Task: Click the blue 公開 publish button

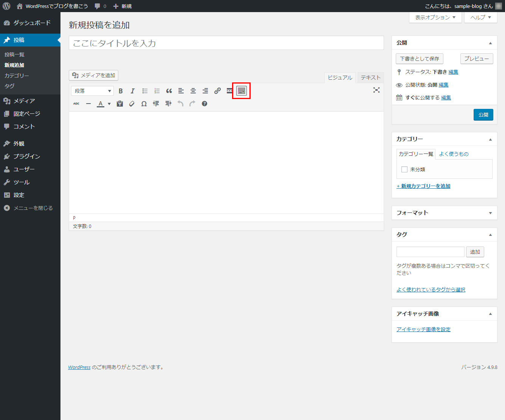Action: [483, 115]
